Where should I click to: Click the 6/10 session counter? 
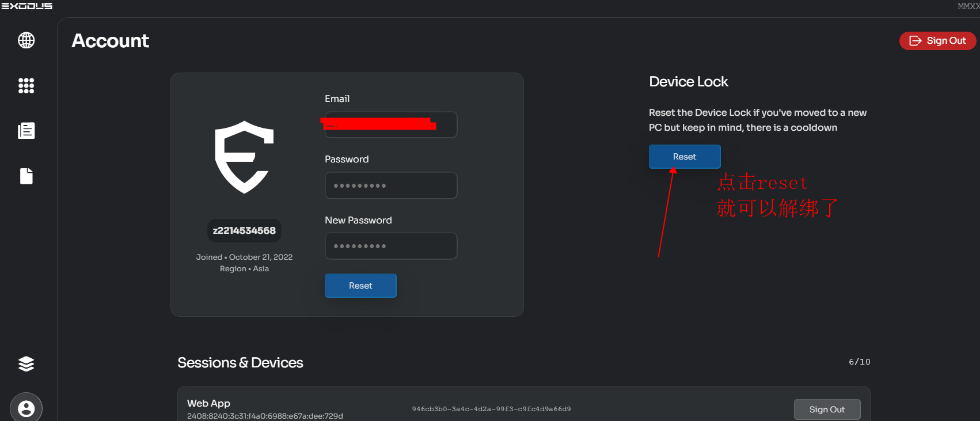(860, 362)
